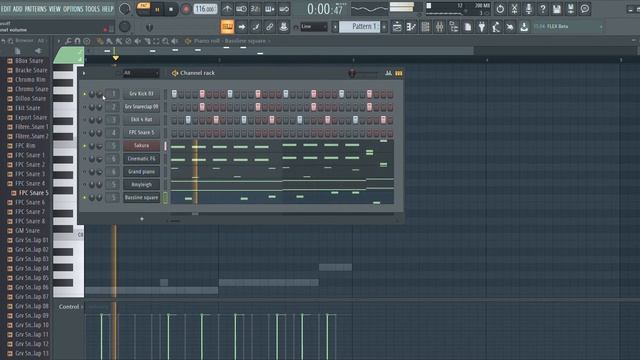Viewport: 640px width, 360px height.
Task: Open the Piano roll view icon
Action: pyautogui.click(x=411, y=27)
